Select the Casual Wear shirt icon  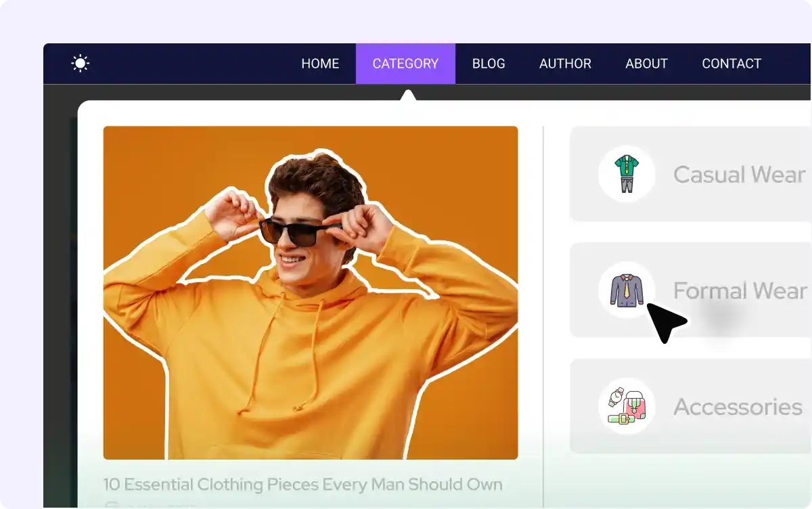626,174
